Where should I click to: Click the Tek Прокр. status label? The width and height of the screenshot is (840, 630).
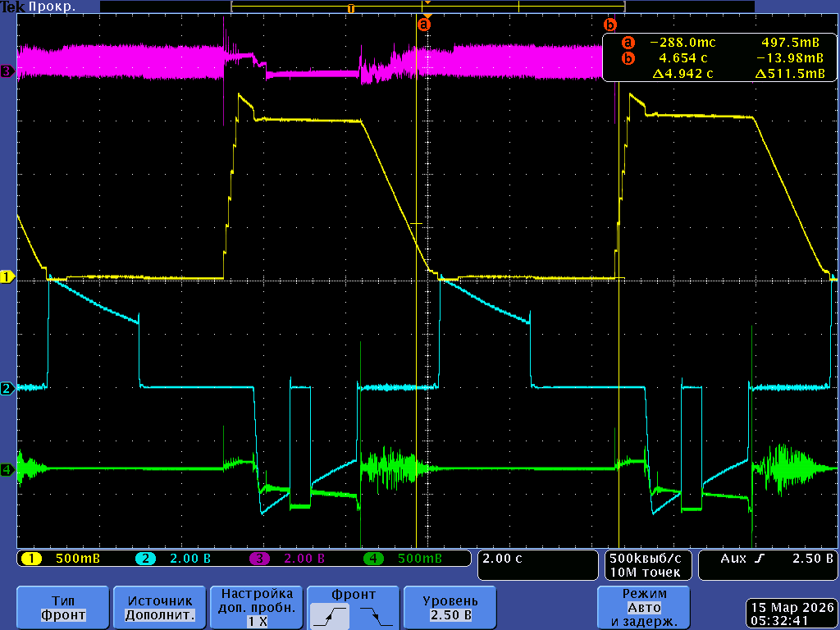click(x=39, y=7)
